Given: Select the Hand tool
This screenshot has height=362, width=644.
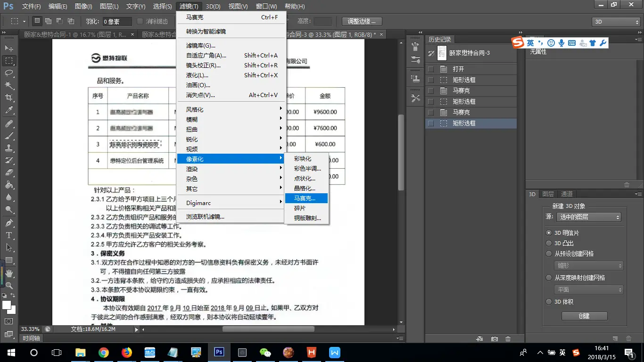Looking at the screenshot, I should [9, 273].
